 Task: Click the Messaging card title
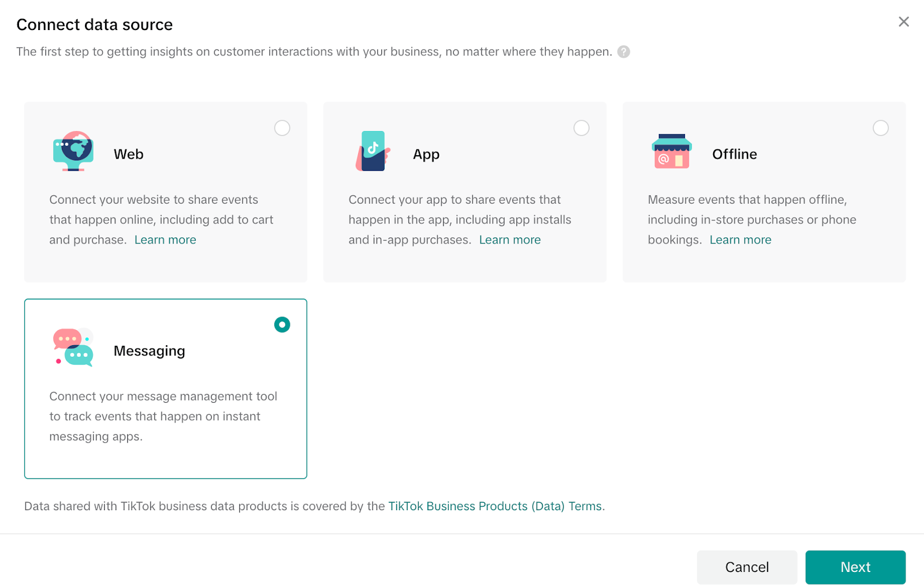[150, 352]
